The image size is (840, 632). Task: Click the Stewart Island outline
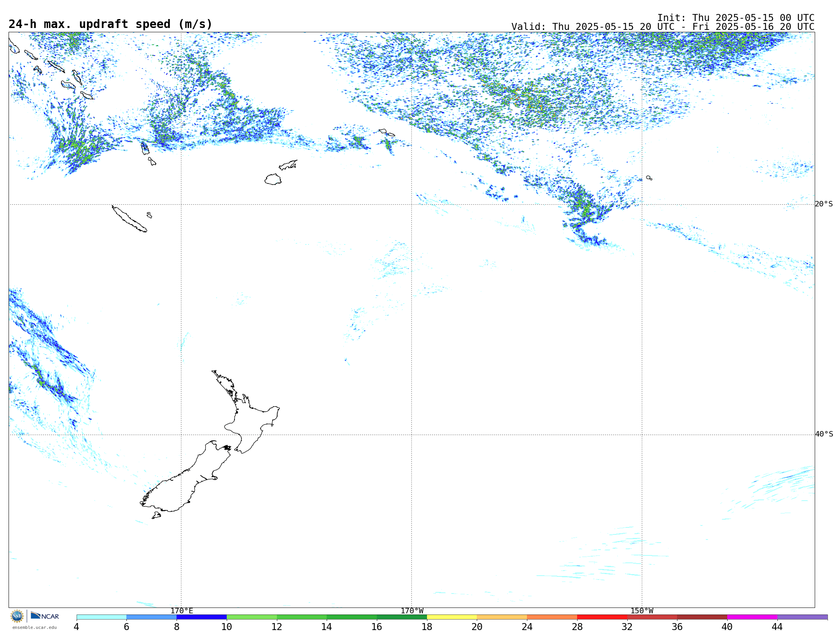156,515
